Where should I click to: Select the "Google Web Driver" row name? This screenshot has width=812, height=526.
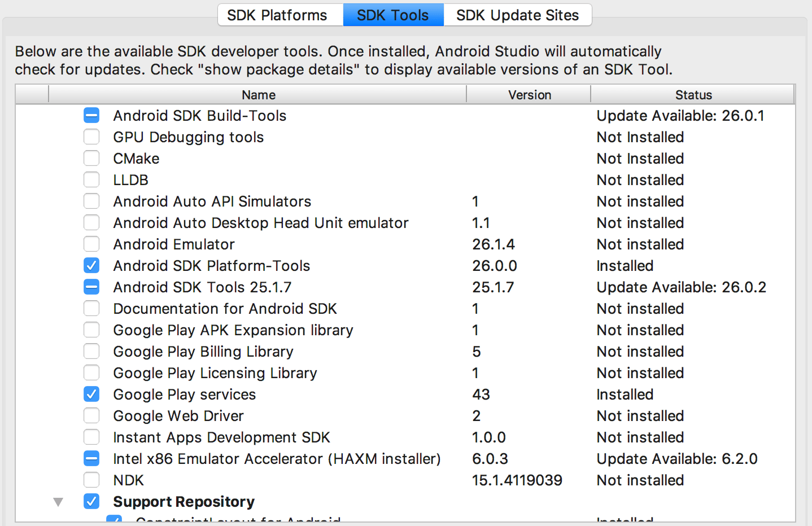pyautogui.click(x=178, y=416)
